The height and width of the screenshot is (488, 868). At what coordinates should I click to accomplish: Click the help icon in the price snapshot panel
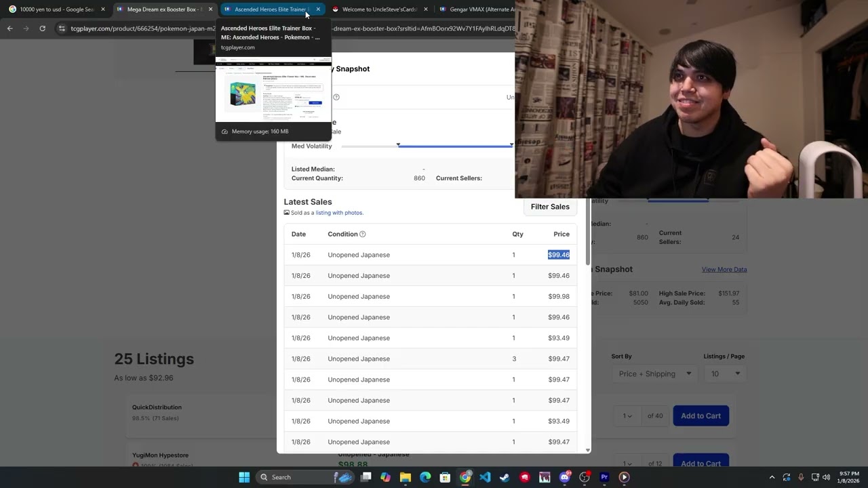pos(336,97)
